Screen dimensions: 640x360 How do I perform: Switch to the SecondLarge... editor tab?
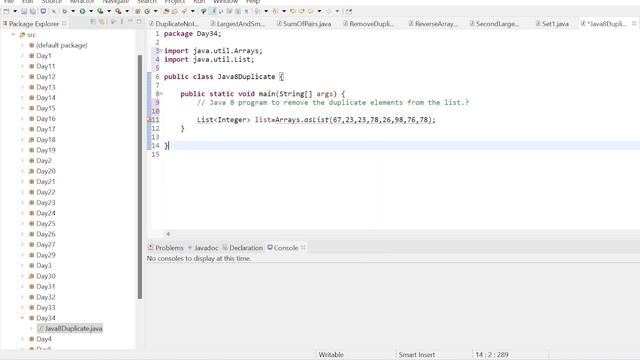click(495, 24)
